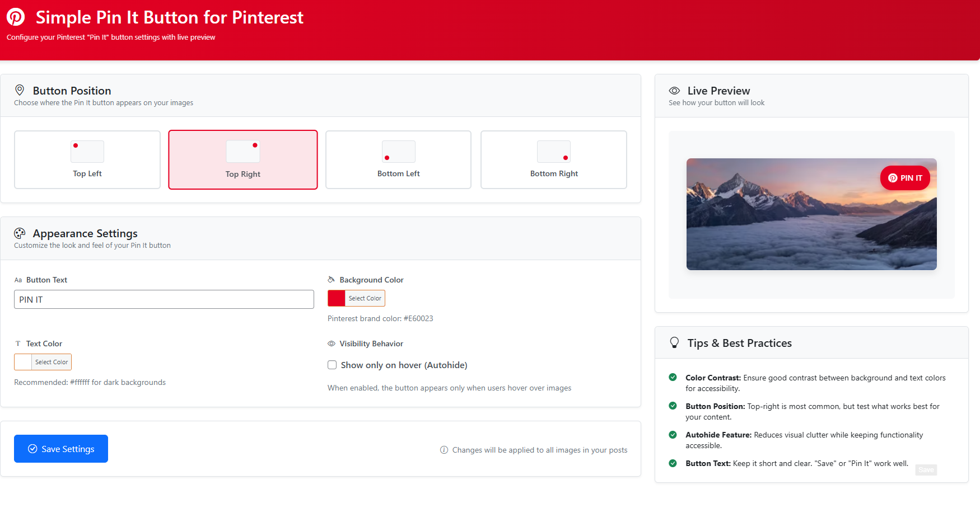Click the Save Settings button
The image size is (980, 508).
pyautogui.click(x=61, y=449)
